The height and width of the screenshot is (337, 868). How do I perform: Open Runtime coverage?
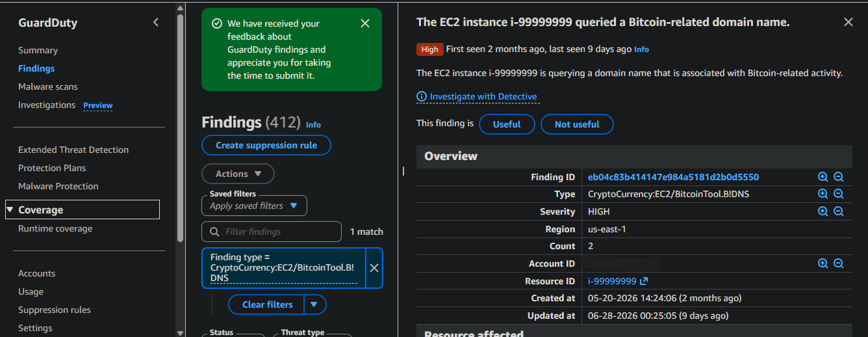click(x=55, y=228)
